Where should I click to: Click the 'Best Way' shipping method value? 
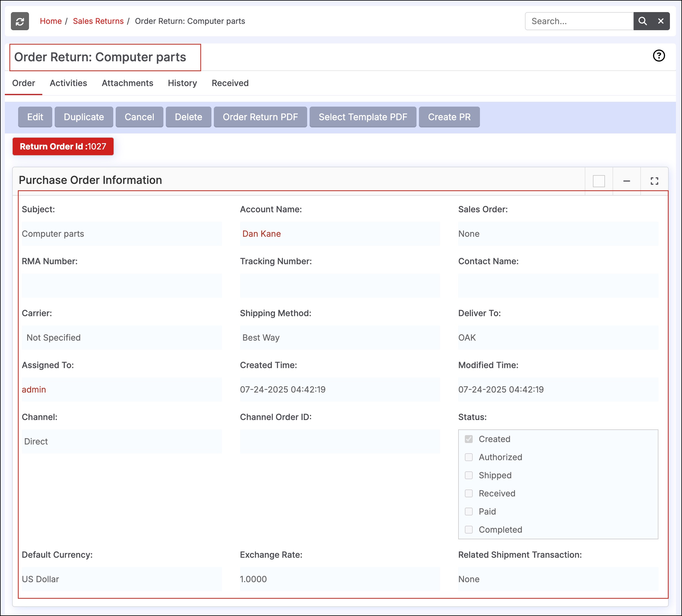coord(261,338)
